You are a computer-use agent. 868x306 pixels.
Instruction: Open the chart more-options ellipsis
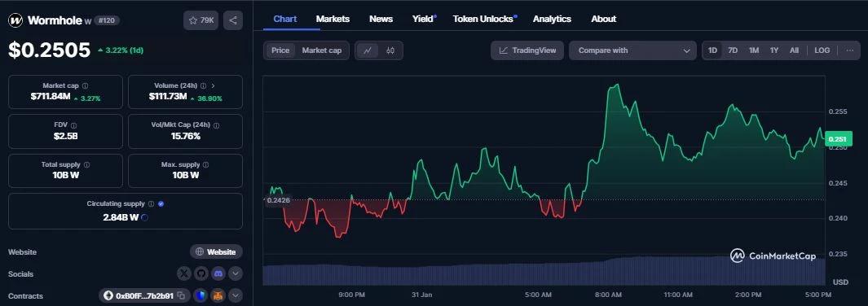click(x=850, y=50)
